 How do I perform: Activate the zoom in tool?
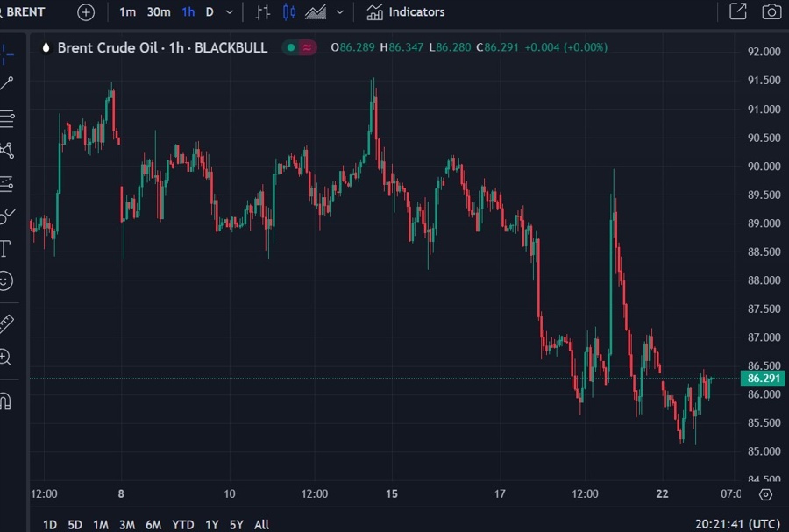[5, 357]
